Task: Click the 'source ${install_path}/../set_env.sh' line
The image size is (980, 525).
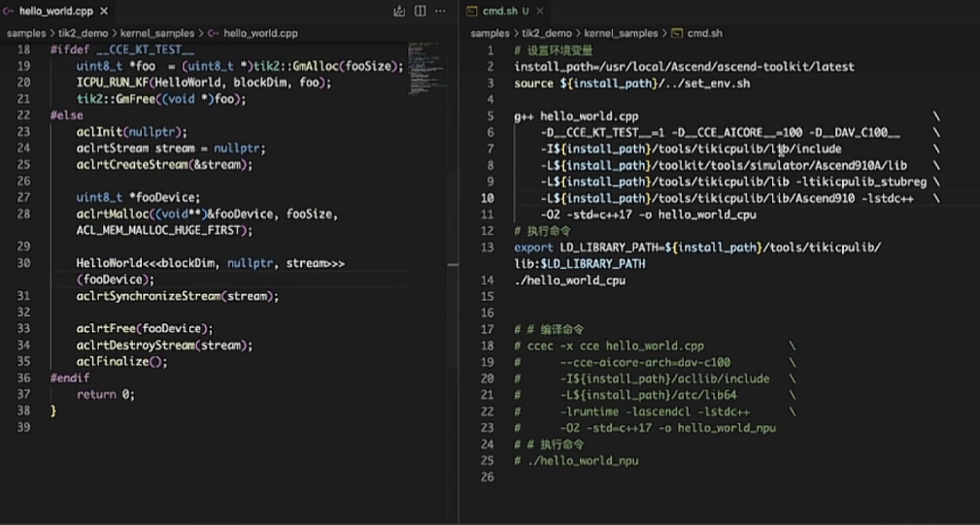Action: tap(632, 83)
